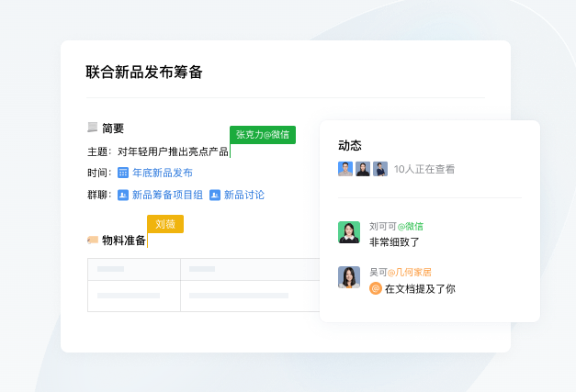Click group icon before 新品筹备项目组
The width and height of the screenshot is (576, 392).
[123, 195]
